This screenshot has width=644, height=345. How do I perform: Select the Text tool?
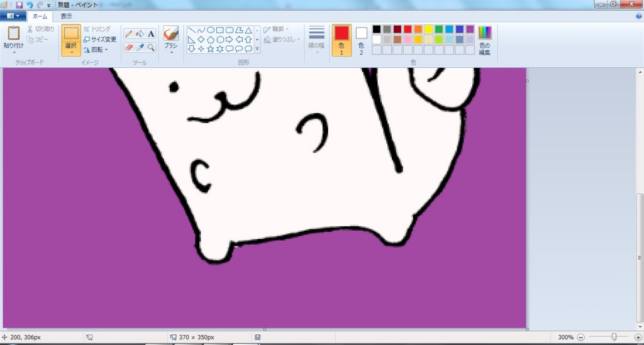pos(151,34)
